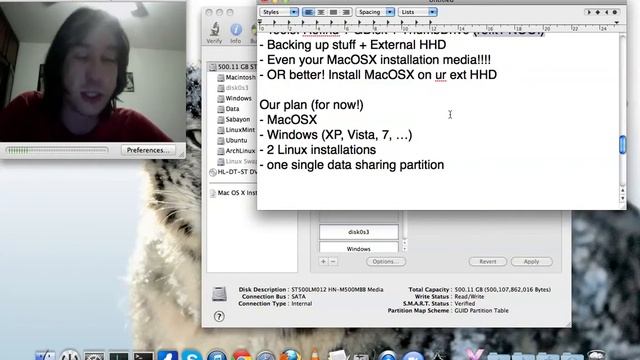Remove partition with the minus button
The image size is (640, 360).
333,261
